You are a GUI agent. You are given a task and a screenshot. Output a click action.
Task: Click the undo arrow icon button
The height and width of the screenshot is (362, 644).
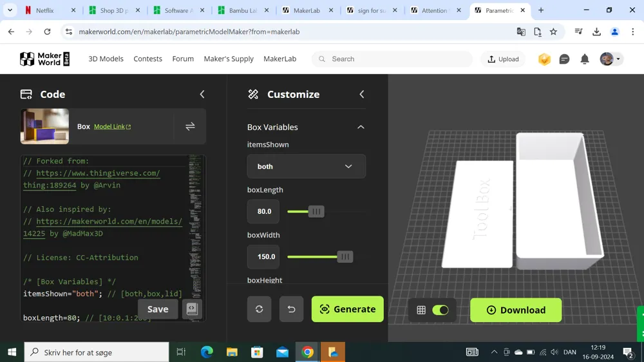(x=291, y=309)
